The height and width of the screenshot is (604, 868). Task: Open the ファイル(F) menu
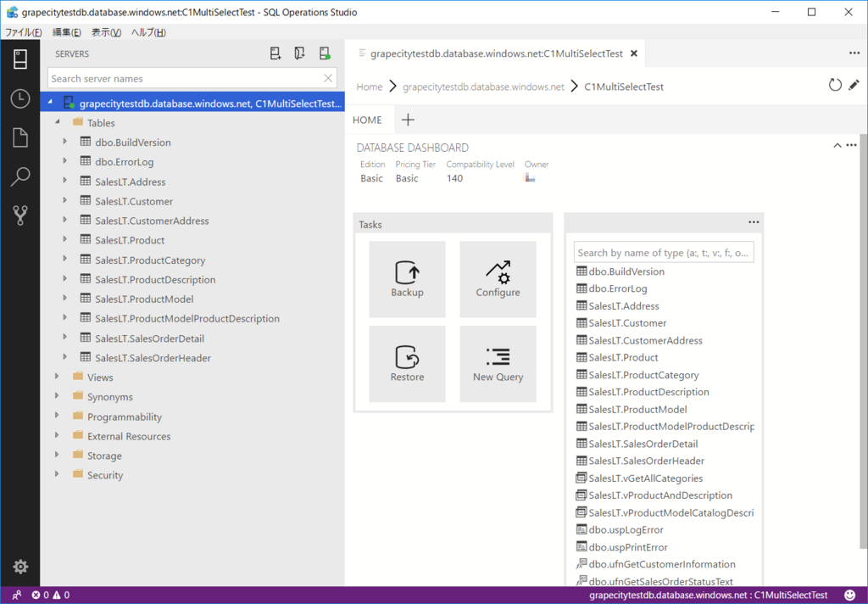click(x=23, y=32)
